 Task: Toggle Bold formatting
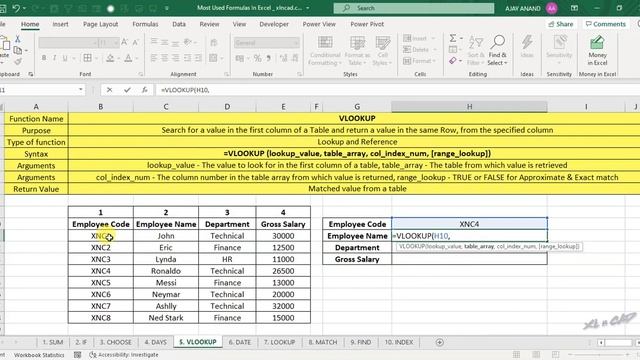[44, 58]
